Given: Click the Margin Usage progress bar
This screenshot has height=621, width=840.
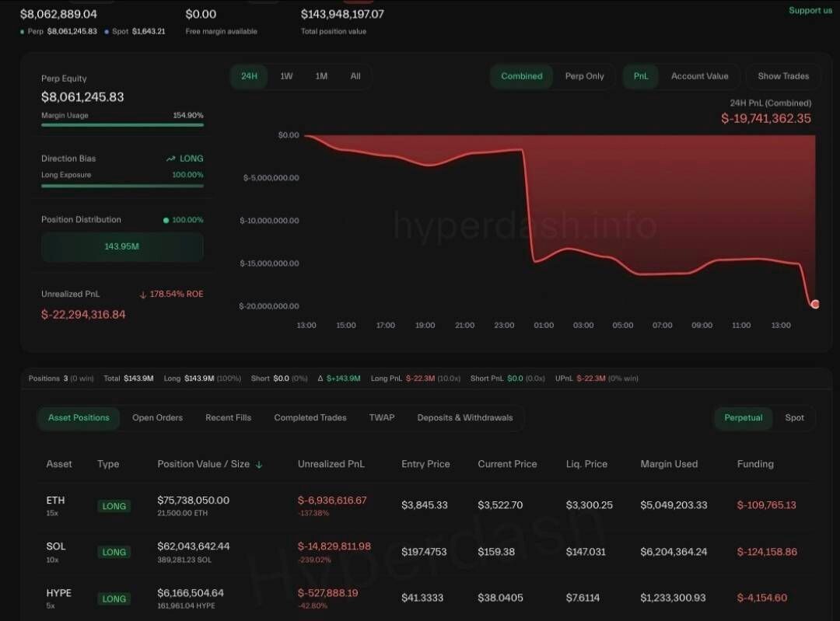Looking at the screenshot, I should tap(122, 124).
